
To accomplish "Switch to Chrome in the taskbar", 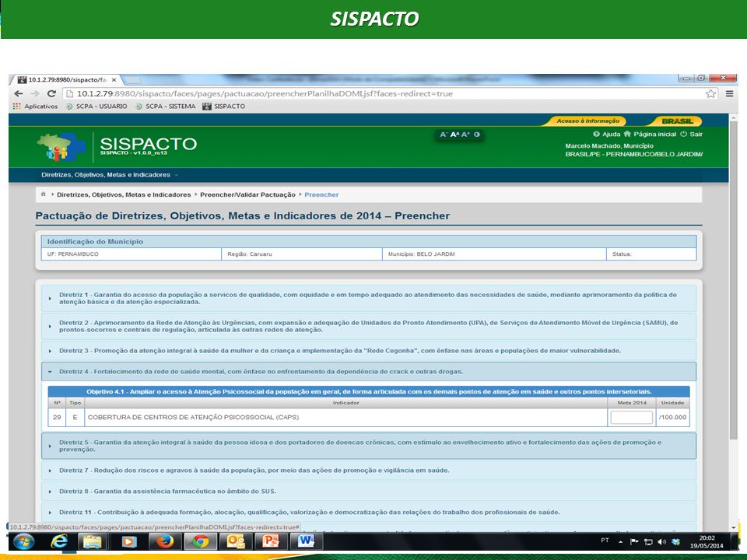I will tap(200, 542).
